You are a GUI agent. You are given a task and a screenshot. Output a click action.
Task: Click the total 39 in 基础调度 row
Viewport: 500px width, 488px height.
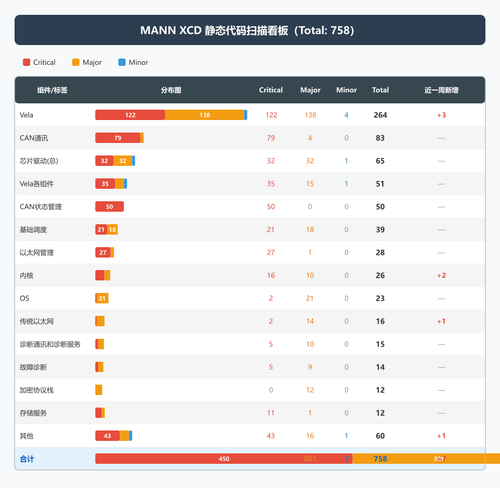coord(380,230)
